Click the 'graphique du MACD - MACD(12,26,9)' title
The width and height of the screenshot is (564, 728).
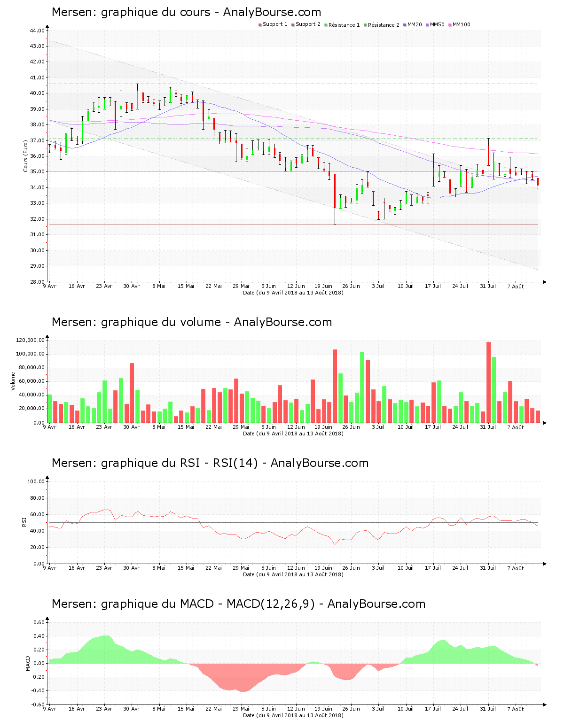pos(208,604)
